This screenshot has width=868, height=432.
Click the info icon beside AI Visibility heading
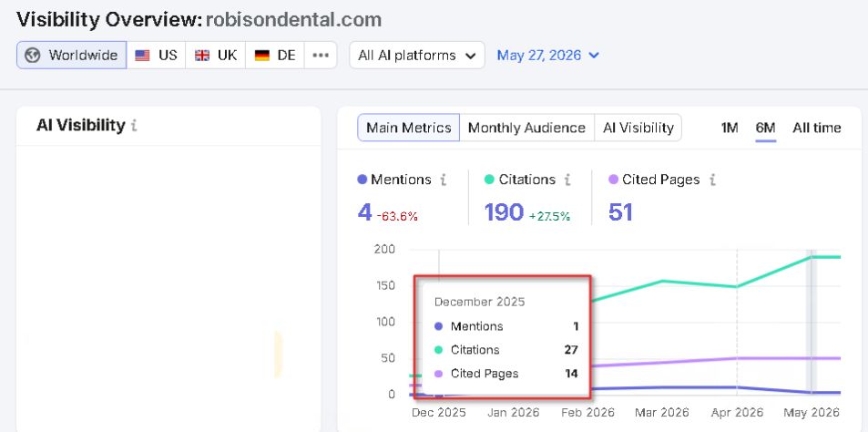(x=134, y=126)
